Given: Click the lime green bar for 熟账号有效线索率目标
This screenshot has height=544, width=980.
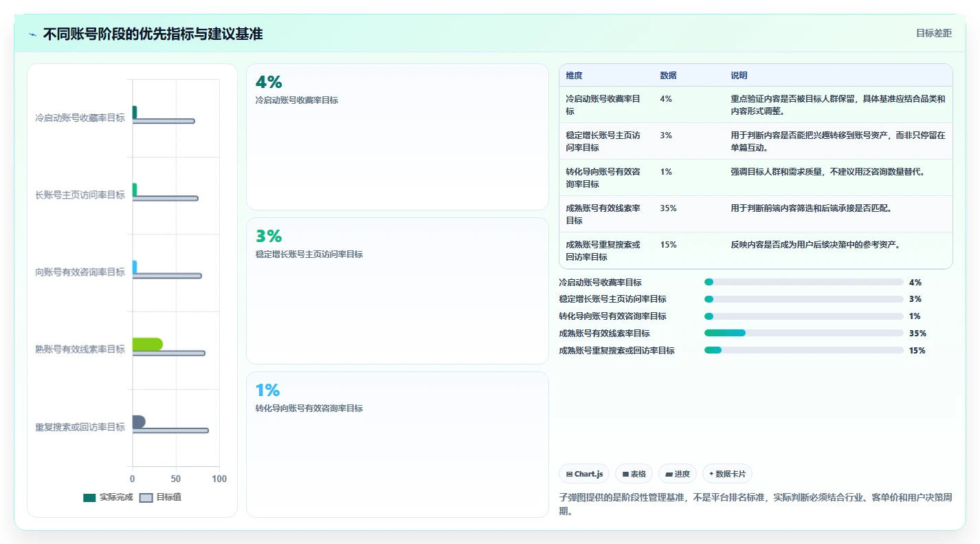Looking at the screenshot, I should pyautogui.click(x=148, y=345).
